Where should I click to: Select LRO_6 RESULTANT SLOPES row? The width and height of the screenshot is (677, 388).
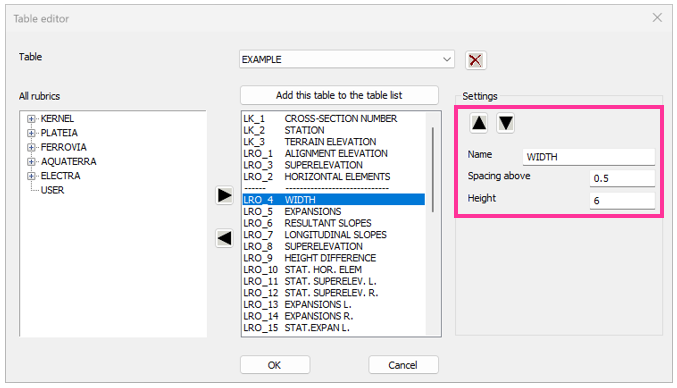pos(333,223)
